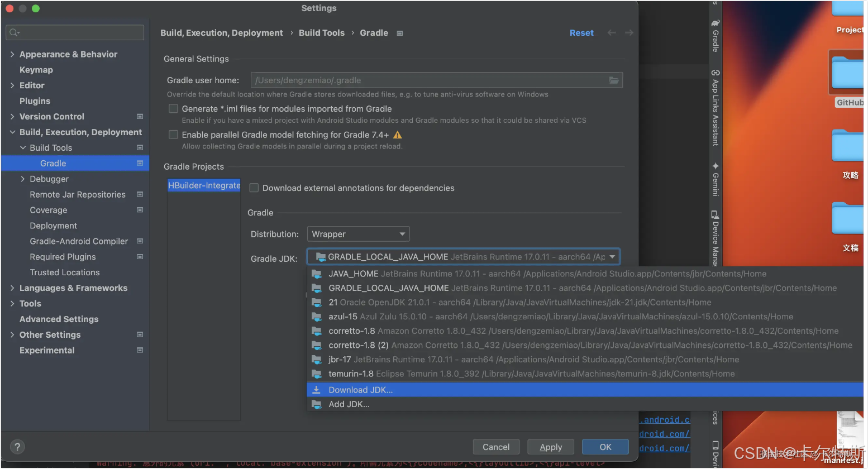
Task: Click Build Tools in the breadcrumb
Action: tap(322, 33)
